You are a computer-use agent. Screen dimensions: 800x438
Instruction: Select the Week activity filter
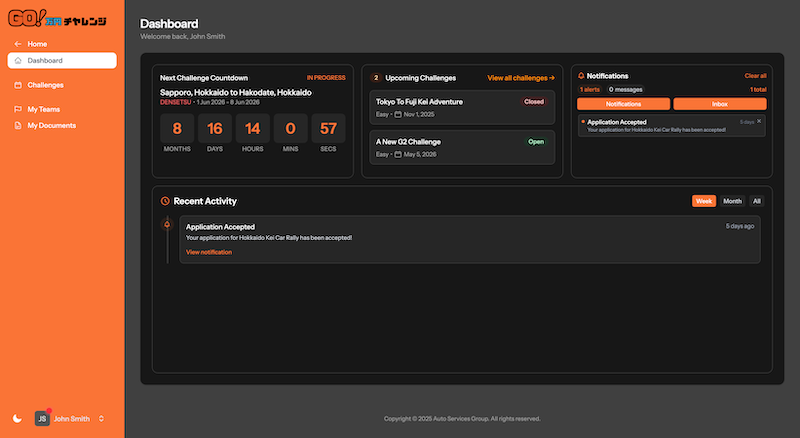(704, 201)
